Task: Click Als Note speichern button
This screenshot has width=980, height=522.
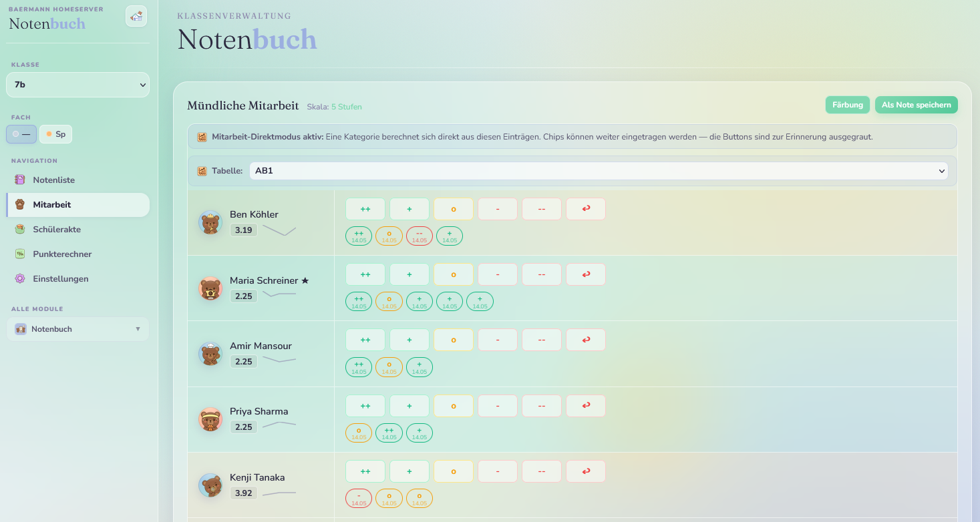Action: pyautogui.click(x=917, y=105)
